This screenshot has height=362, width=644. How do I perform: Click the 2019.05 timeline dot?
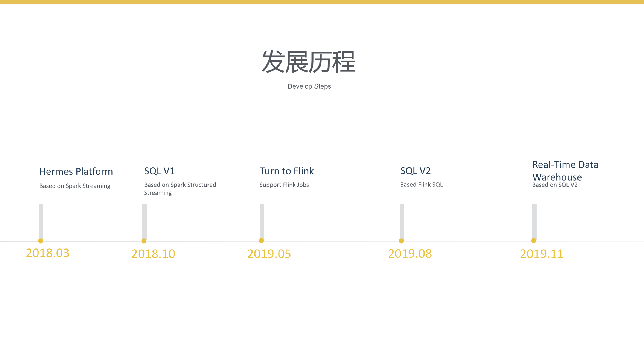coord(261,241)
